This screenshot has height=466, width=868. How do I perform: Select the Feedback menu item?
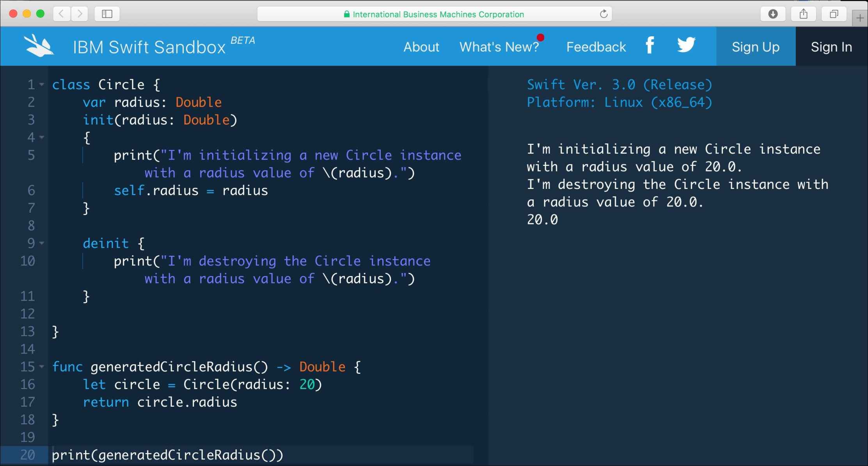[596, 47]
